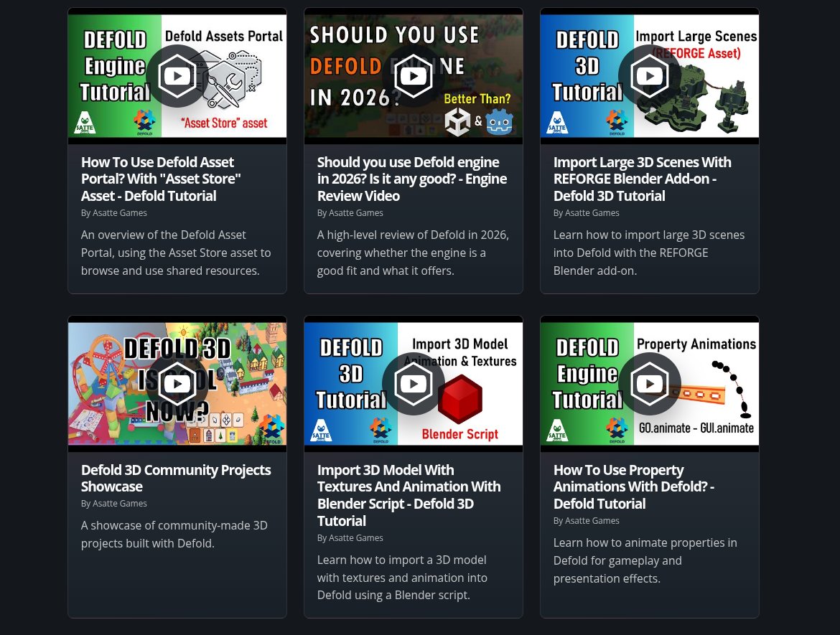Screen dimensions: 840x635
Task: Click 'GO.animate - GUI.animate' thumbnail text
Action: click(x=696, y=428)
